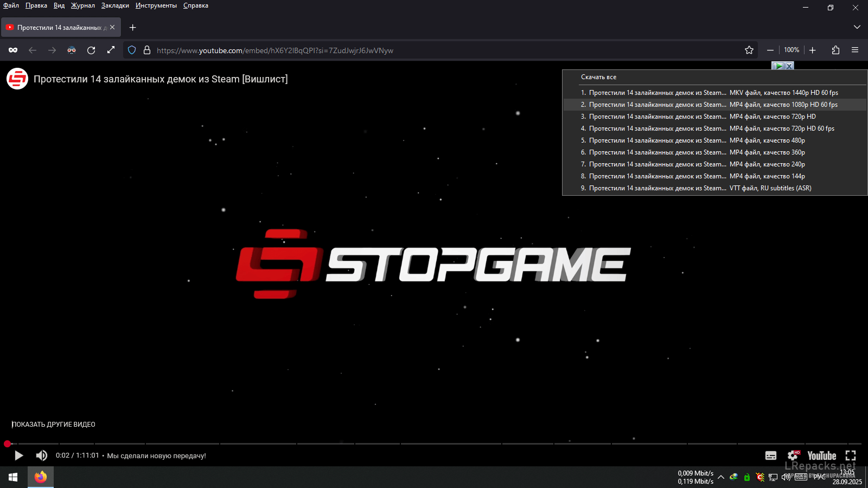Reload the current page
The width and height of the screenshot is (868, 488).
click(91, 50)
